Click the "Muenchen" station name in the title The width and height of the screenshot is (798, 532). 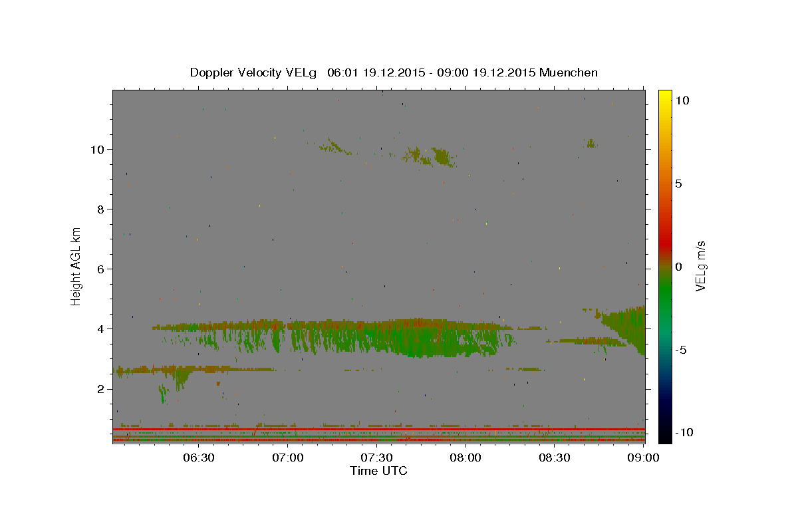(569, 72)
